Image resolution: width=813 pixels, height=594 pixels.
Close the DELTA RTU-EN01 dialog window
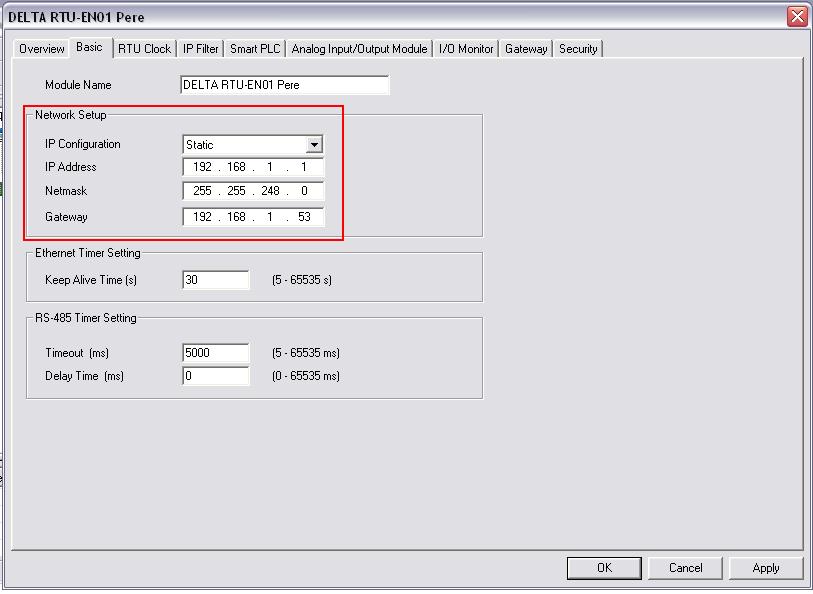coord(796,17)
